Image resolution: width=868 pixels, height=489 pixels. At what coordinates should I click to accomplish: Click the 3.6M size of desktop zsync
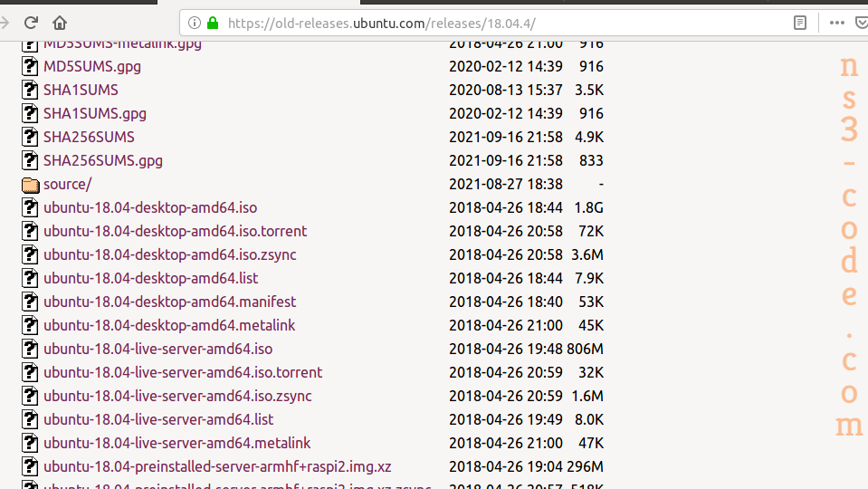[x=587, y=254]
